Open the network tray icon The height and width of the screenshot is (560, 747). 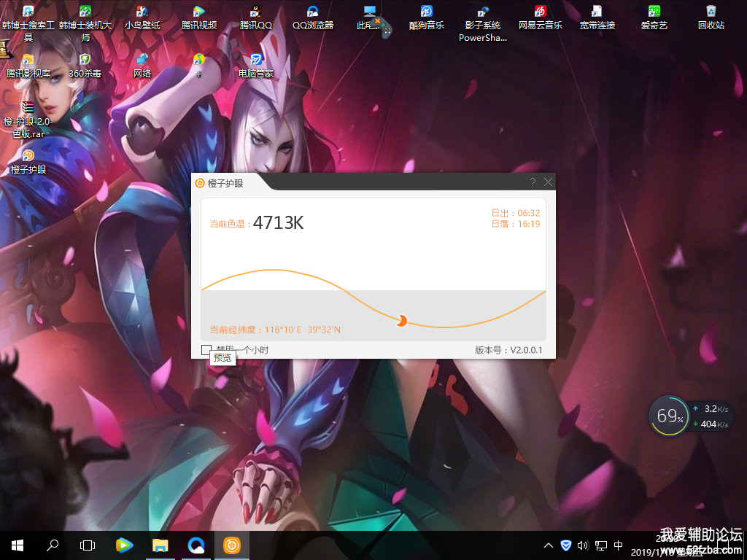tap(601, 545)
